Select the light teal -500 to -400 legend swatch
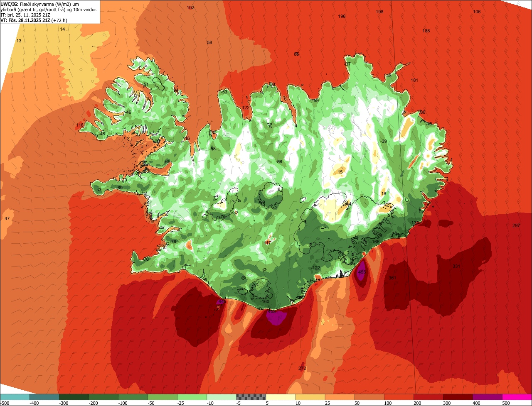Screen dimensions: 532x406 click(15, 396)
